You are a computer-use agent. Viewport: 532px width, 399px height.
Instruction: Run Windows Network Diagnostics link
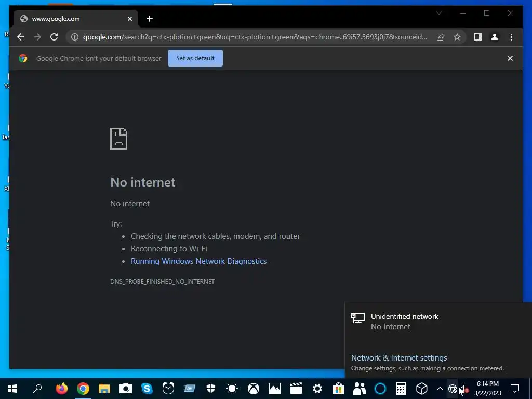point(198,261)
